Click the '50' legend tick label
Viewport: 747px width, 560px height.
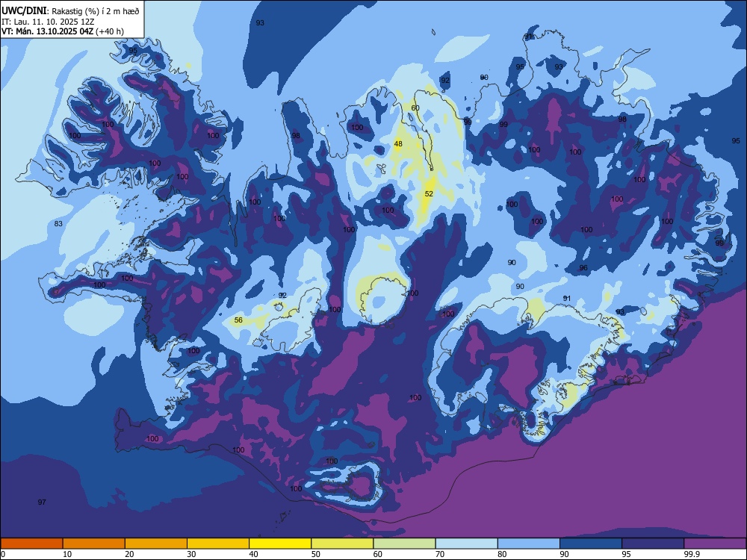pyautogui.click(x=316, y=554)
